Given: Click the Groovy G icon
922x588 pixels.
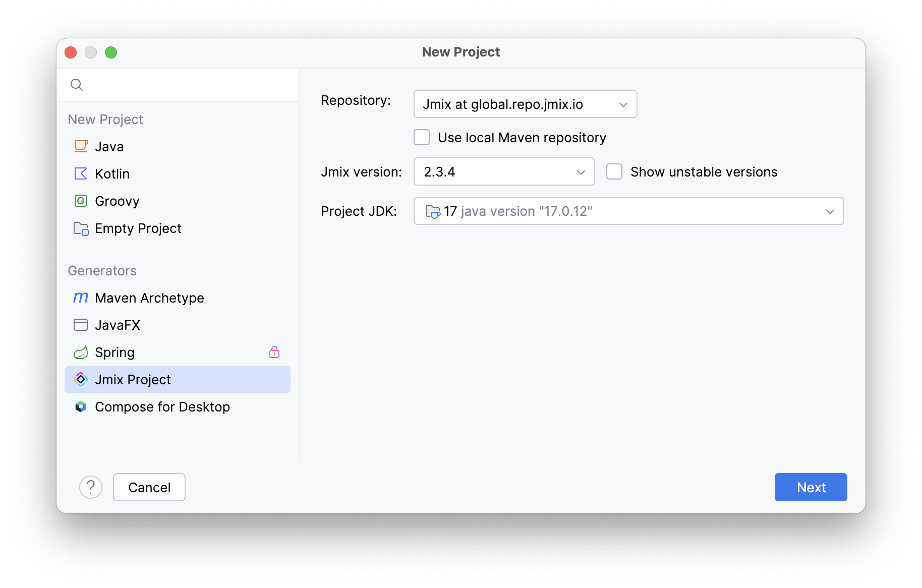Looking at the screenshot, I should (x=81, y=201).
